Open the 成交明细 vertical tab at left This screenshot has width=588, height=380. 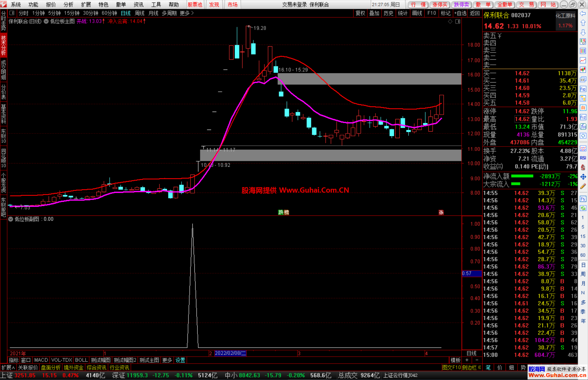4,70
